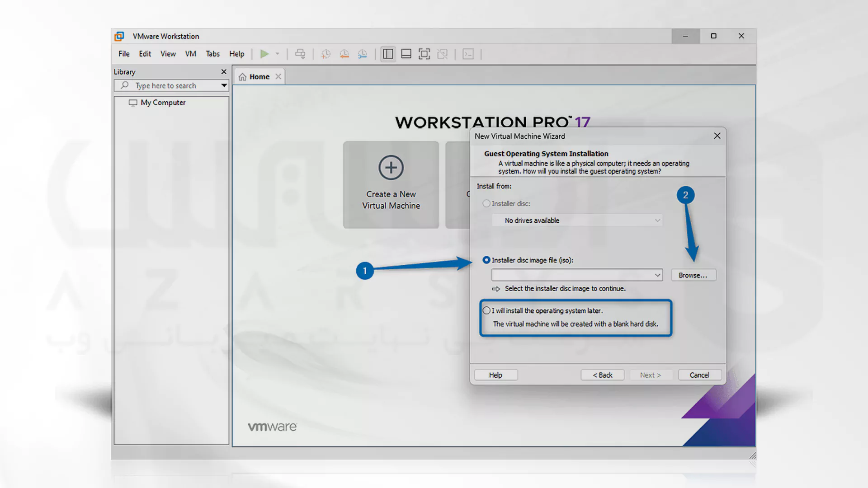Click the Home tab house icon
Image resolution: width=868 pixels, height=488 pixels.
(243, 77)
